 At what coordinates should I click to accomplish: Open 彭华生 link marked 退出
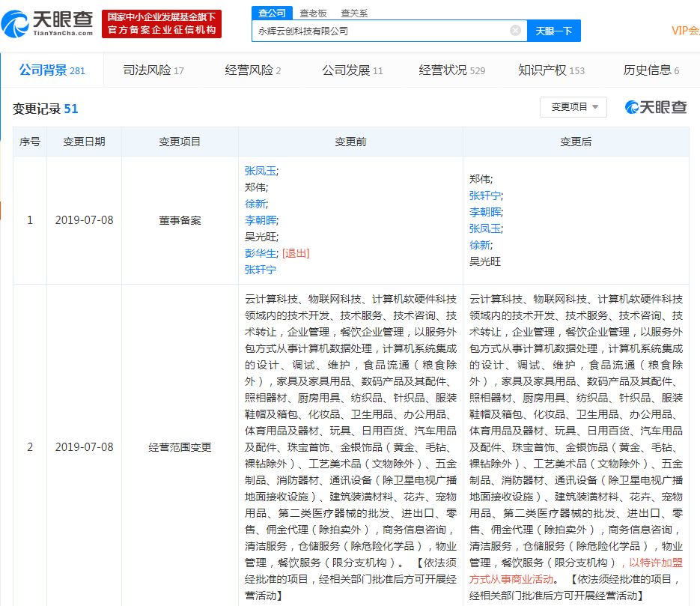tap(261, 254)
